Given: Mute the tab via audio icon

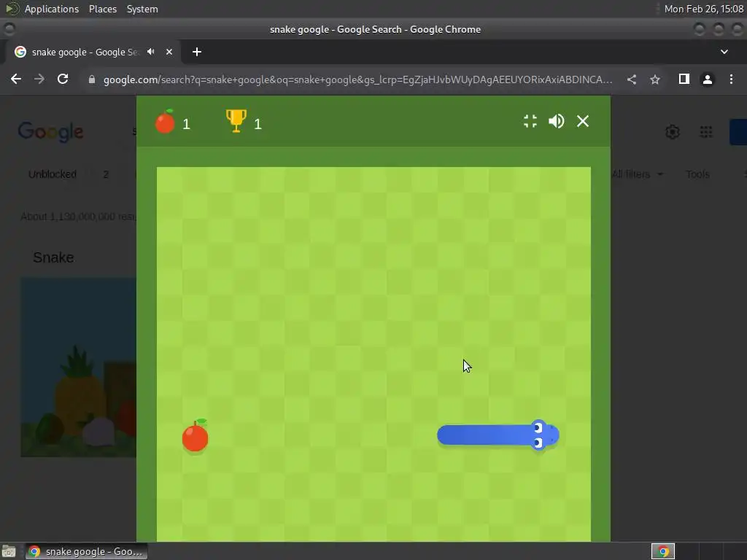Looking at the screenshot, I should 151,52.
